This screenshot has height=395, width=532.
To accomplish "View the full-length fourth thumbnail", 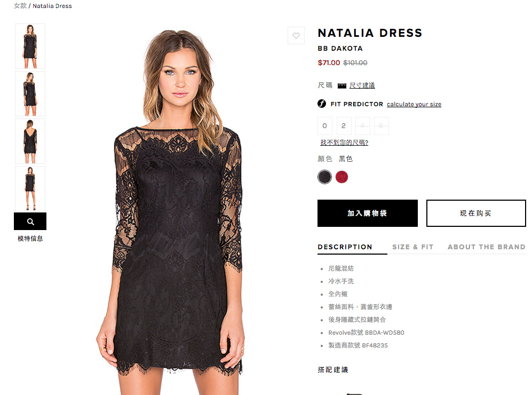I will click(30, 188).
